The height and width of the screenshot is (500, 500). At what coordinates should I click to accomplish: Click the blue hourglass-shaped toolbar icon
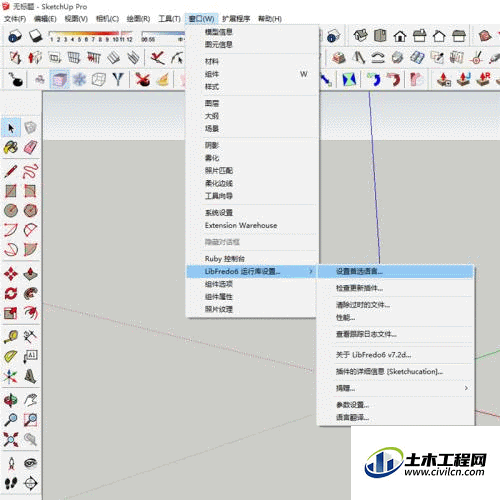pos(349,79)
